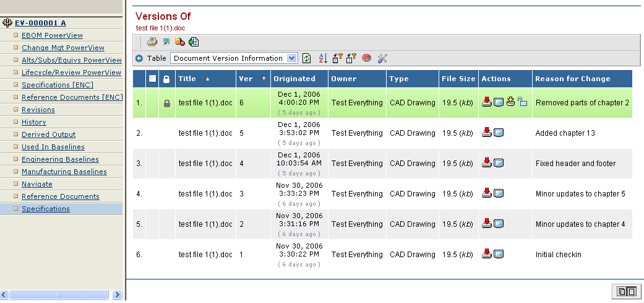Viewport: 644px width, 303px height.
Task: Open the Revisions link in the sidebar
Action: click(x=38, y=110)
